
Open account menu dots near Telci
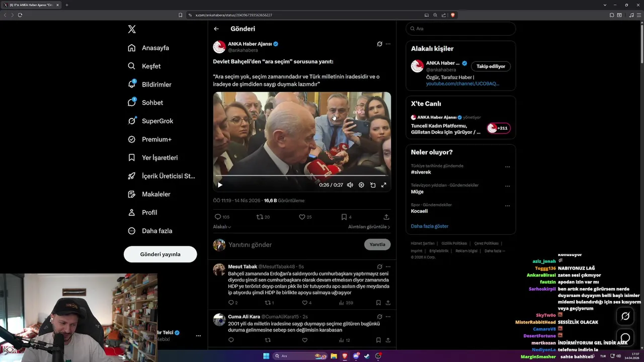pos(198,335)
